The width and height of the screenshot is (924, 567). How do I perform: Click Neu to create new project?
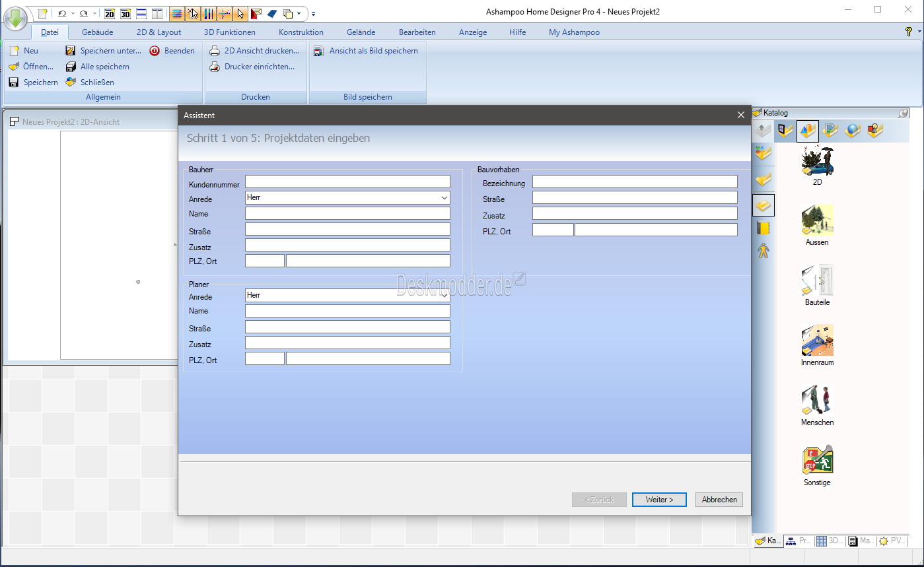tap(24, 51)
